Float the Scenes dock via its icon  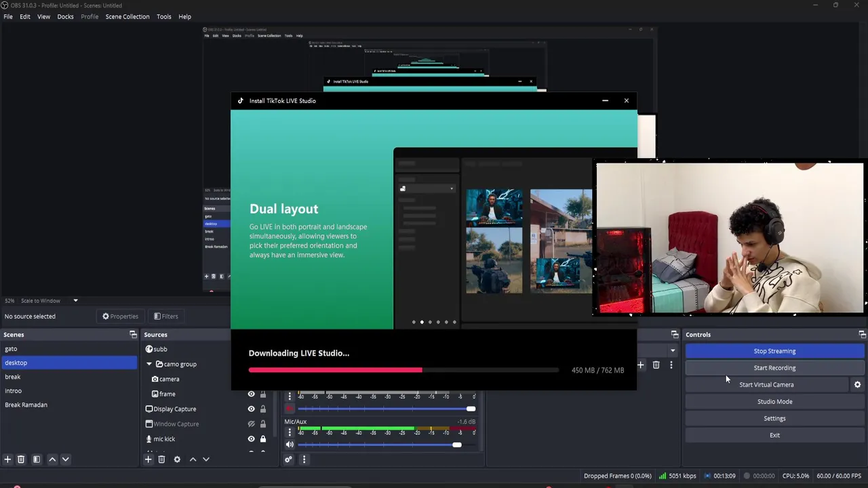click(133, 335)
